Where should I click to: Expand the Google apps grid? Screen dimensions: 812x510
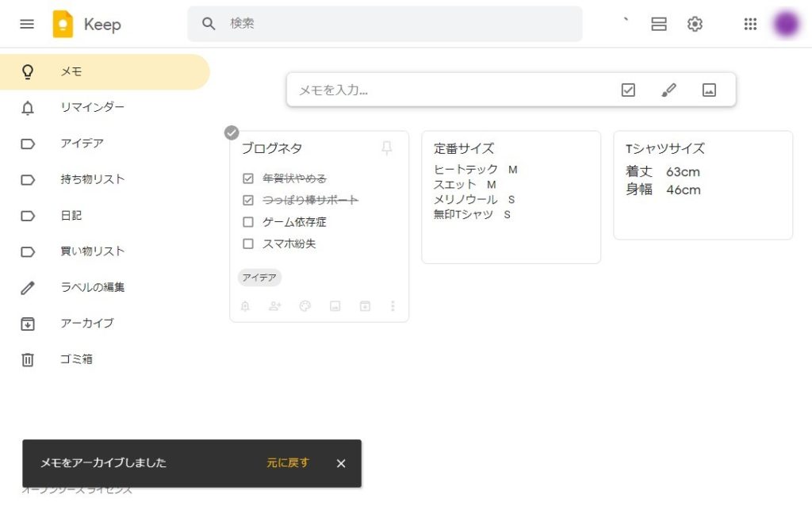point(750,24)
